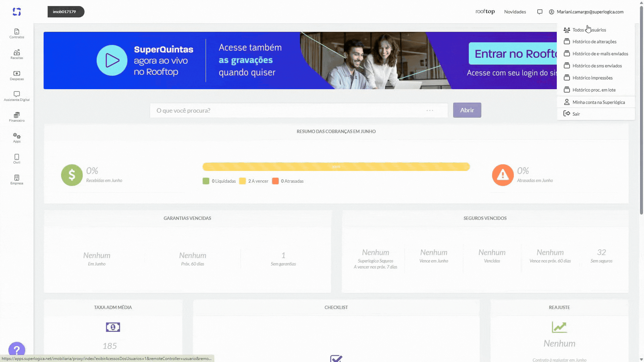Click 'Superlogica Seguros A vencer' entry
Image resolution: width=644 pixels, height=362 pixels.
click(x=375, y=259)
